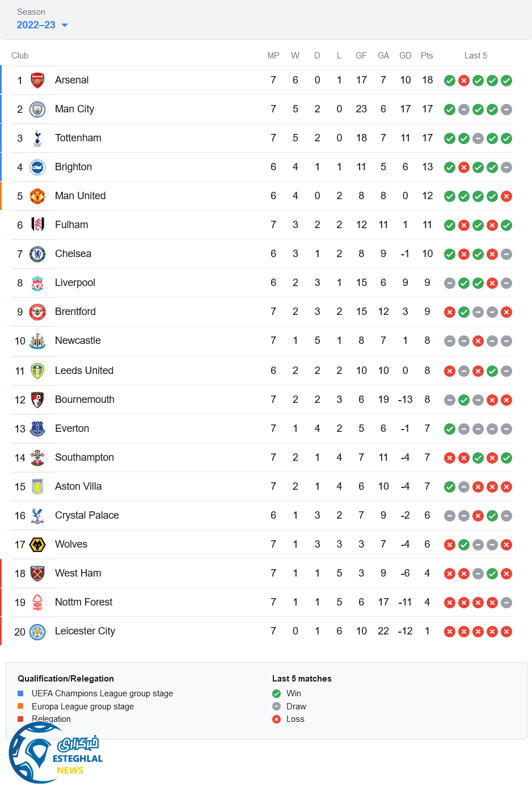The image size is (532, 799).
Task: Click the GD column header
Action: click(x=405, y=56)
